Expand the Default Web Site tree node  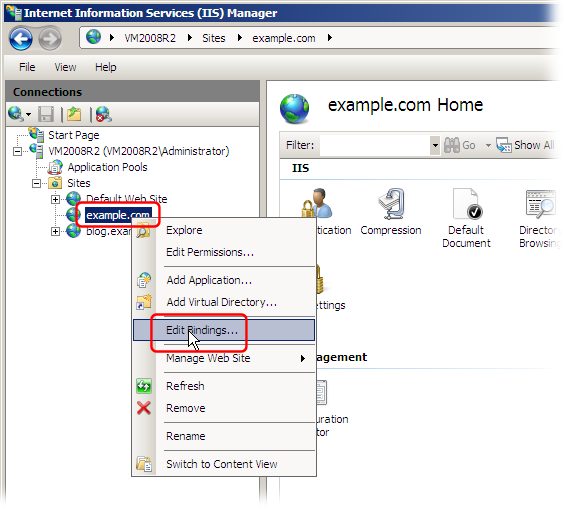tap(55, 199)
